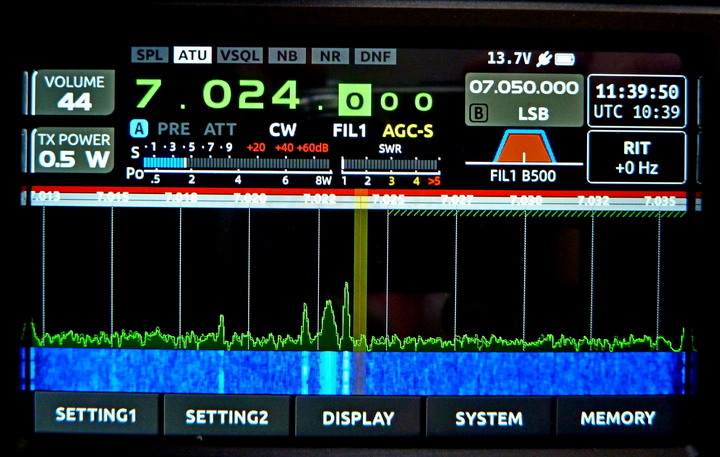
Task: Toggle the ATT attenuator indicator
Action: point(220,130)
